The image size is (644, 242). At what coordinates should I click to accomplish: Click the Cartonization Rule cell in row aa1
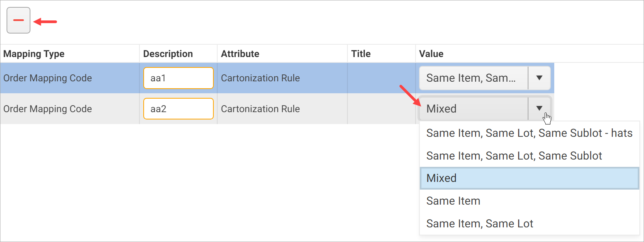click(260, 78)
